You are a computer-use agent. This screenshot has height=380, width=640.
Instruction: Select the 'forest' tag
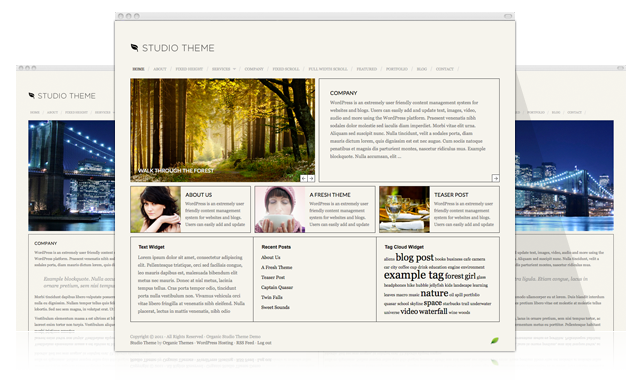click(454, 276)
